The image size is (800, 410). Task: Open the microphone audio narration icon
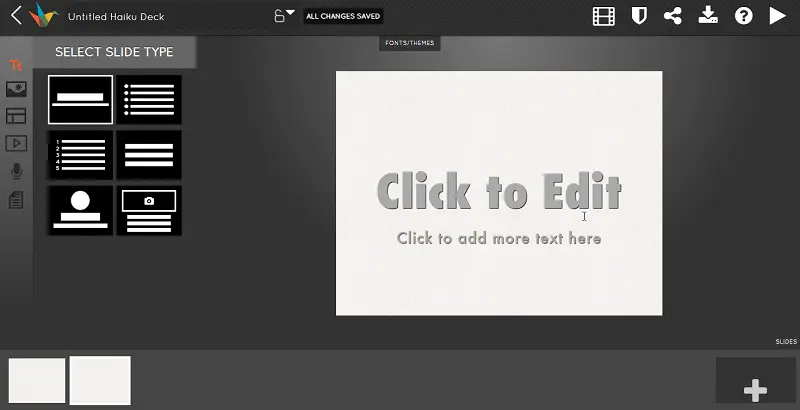[16, 171]
